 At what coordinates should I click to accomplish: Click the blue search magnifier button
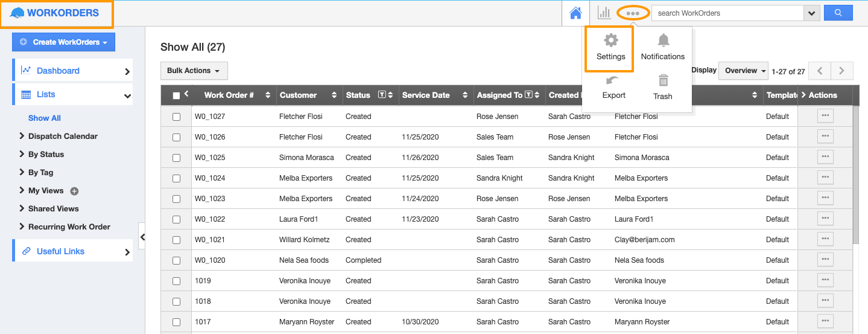pos(838,13)
